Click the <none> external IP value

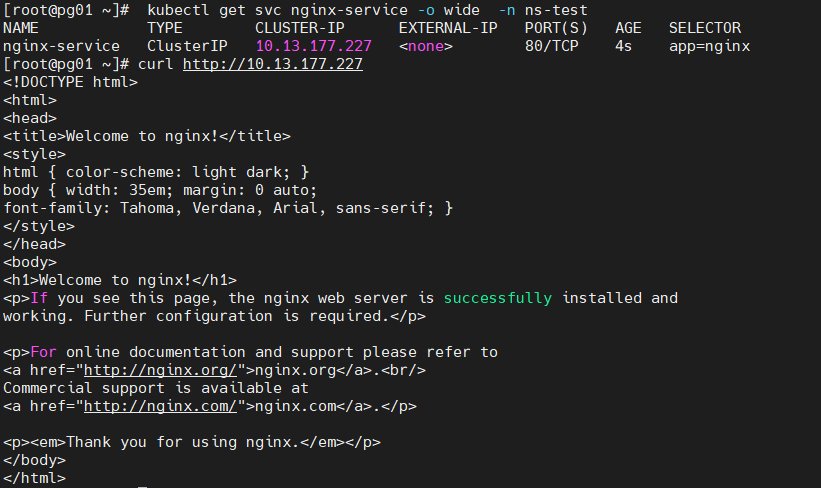pyautogui.click(x=426, y=46)
